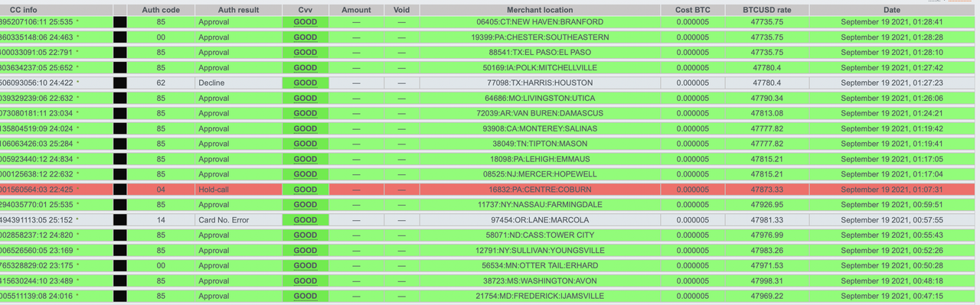
Task: Select merchant 12791:NY:SULLIVAN:YOUNGSVILLE
Action: click(x=540, y=251)
